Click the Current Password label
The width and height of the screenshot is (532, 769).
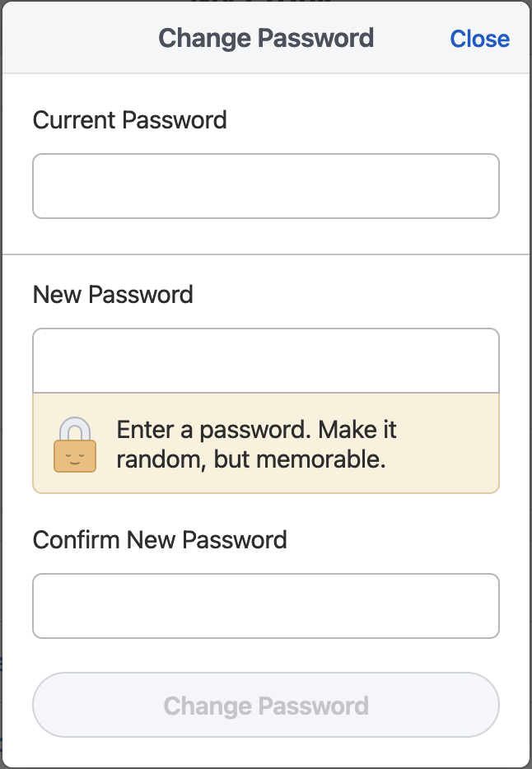click(x=128, y=120)
